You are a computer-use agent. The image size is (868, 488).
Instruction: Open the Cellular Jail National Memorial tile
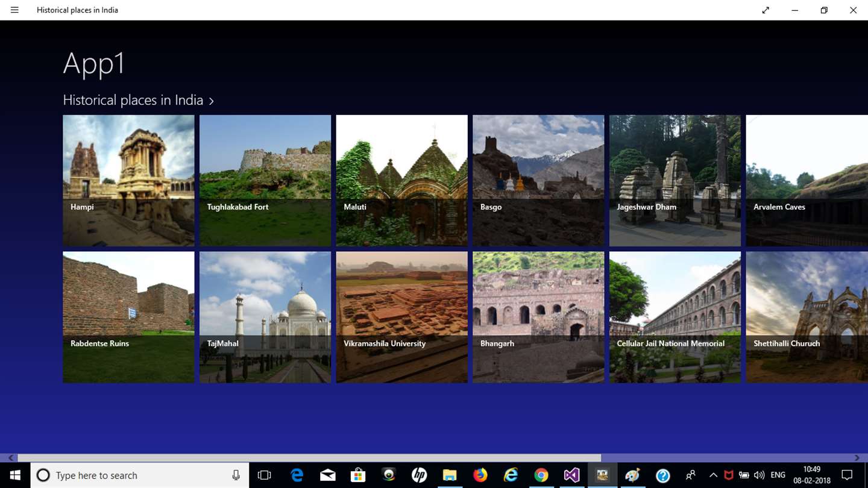click(675, 317)
